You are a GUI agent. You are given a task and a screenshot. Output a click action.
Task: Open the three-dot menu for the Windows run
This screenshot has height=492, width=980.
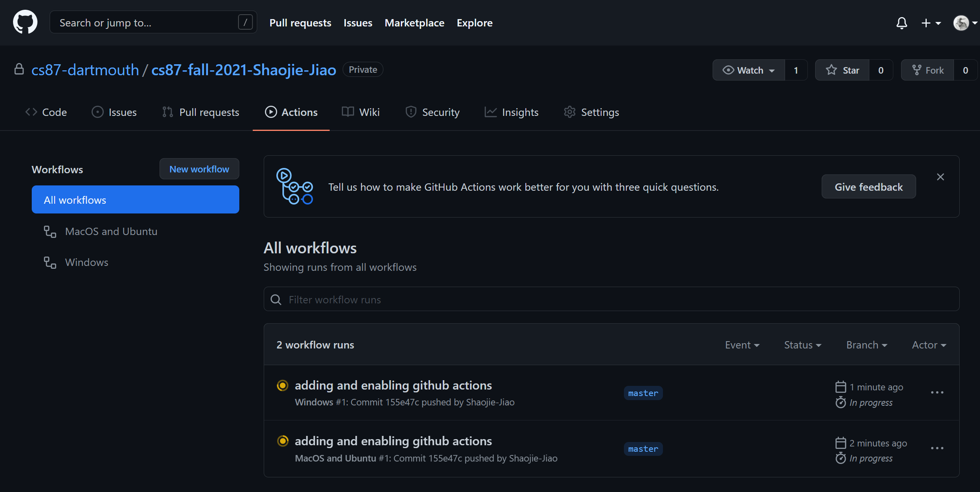pos(937,392)
